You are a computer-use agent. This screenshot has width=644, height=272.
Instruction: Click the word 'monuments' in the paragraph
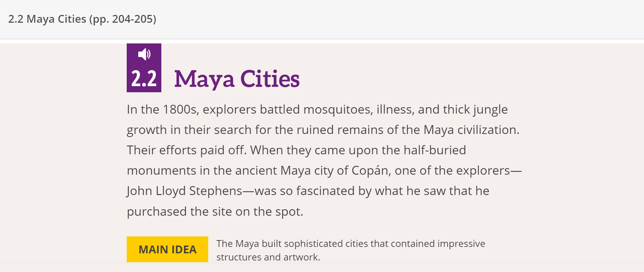point(161,170)
